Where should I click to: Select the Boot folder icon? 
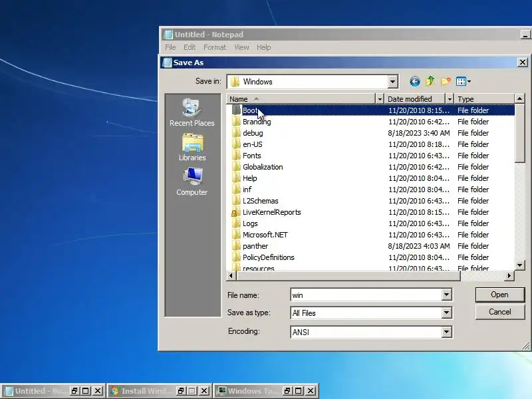point(236,110)
